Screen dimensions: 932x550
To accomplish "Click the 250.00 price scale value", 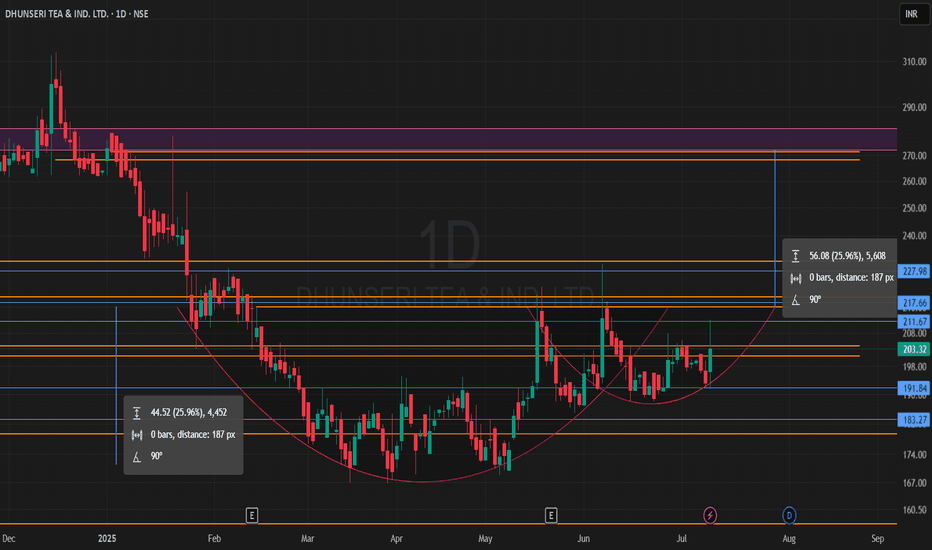I will click(x=914, y=208).
